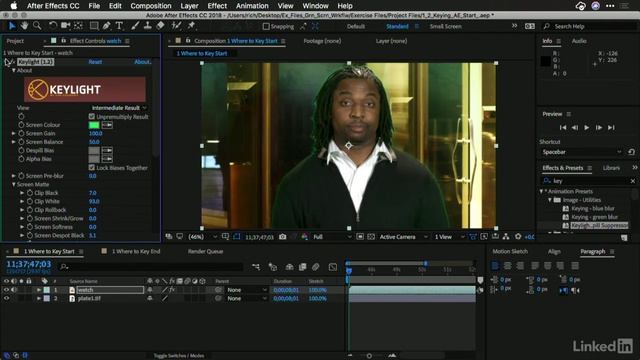Click Toggle Switches / Modes button
The height and width of the screenshot is (360, 640).
(x=179, y=356)
